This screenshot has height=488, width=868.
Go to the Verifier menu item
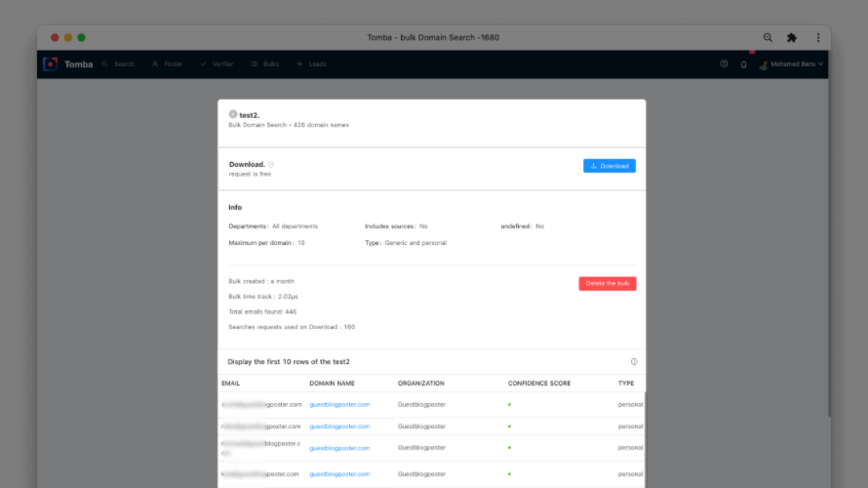tap(217, 64)
